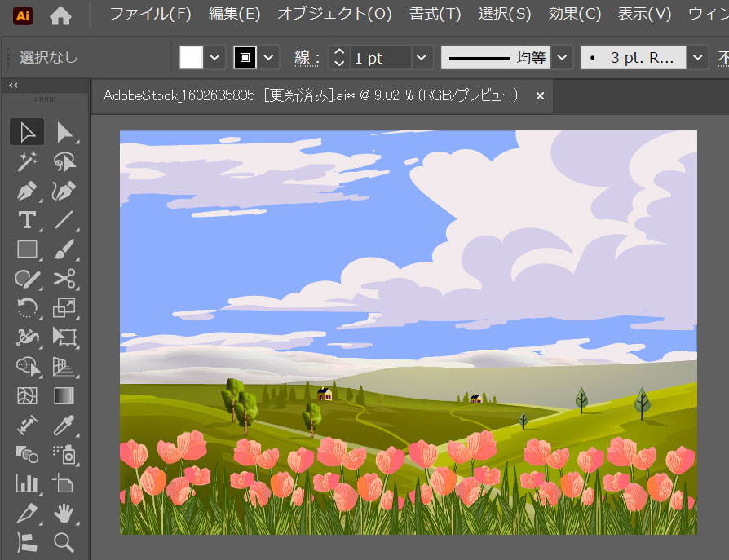Open the fill color dropdown
Screen dimensions: 729x560
(x=215, y=57)
